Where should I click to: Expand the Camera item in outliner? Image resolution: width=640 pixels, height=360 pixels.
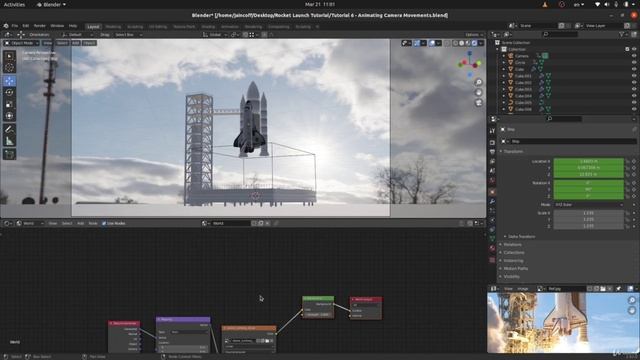pos(504,56)
